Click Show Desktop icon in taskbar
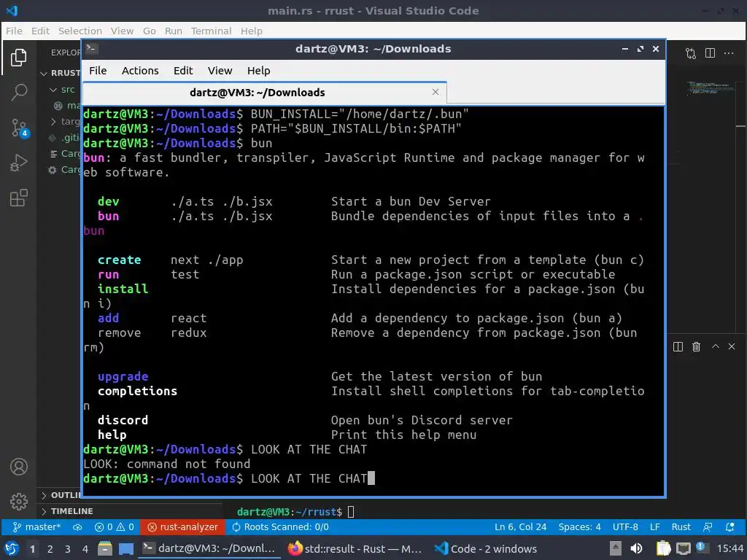Image resolution: width=747 pixels, height=560 pixels. (x=126, y=548)
